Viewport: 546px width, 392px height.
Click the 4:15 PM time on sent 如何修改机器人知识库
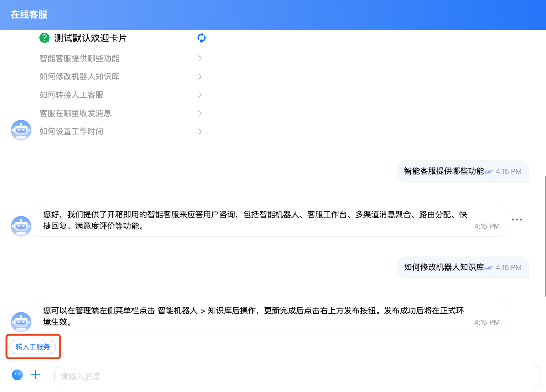point(509,268)
